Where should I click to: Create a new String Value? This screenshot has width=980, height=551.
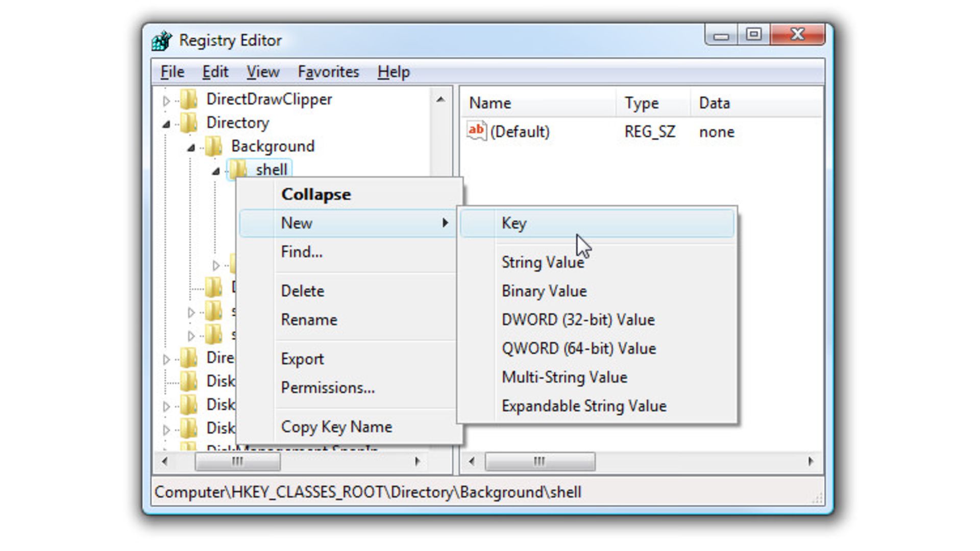pyautogui.click(x=597, y=262)
